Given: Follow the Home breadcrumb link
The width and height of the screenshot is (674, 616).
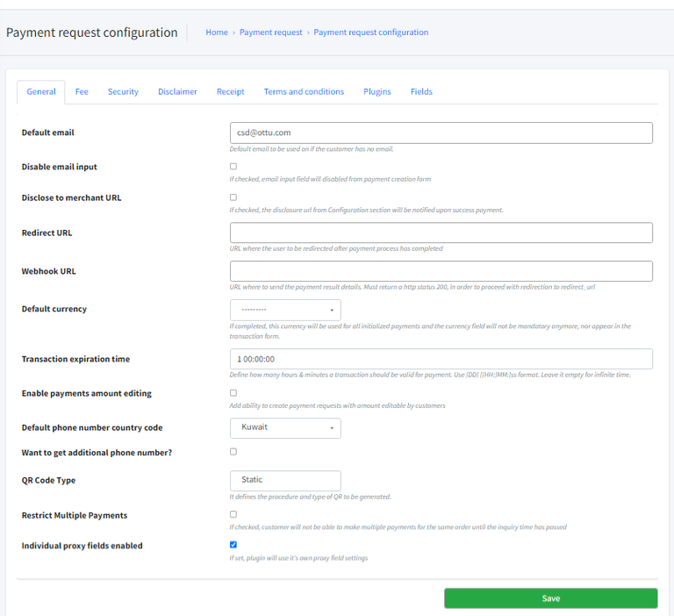Looking at the screenshot, I should click(x=217, y=32).
